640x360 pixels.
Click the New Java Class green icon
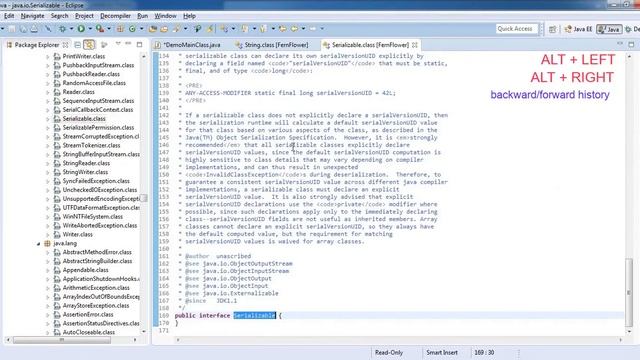(x=132, y=29)
